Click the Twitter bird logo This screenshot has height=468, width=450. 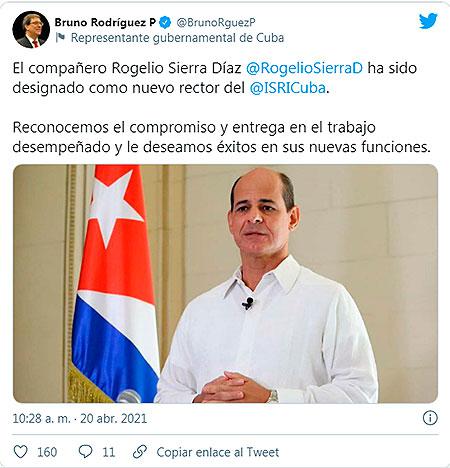tap(428, 21)
